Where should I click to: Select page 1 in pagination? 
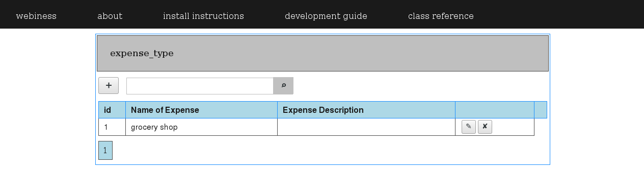point(105,150)
